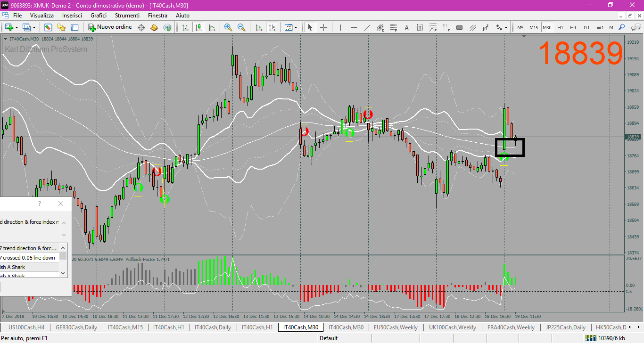
Task: Toggle the Data Window star-folder icon
Action: (x=61, y=27)
